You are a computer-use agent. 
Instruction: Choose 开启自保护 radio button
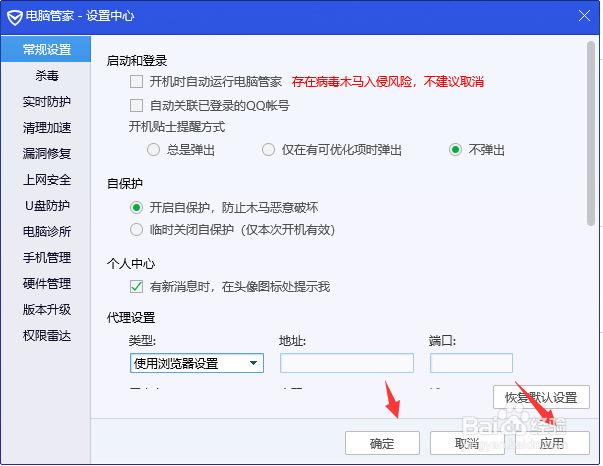(x=137, y=208)
